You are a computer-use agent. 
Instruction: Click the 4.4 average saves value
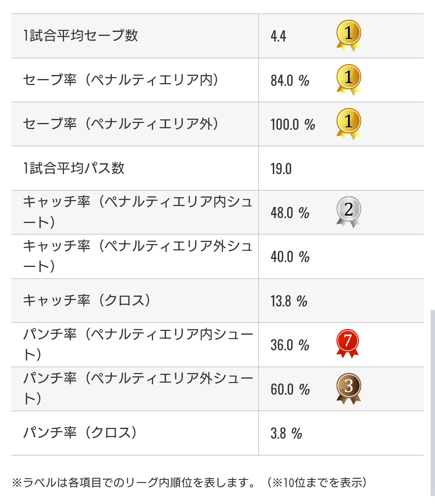click(278, 36)
